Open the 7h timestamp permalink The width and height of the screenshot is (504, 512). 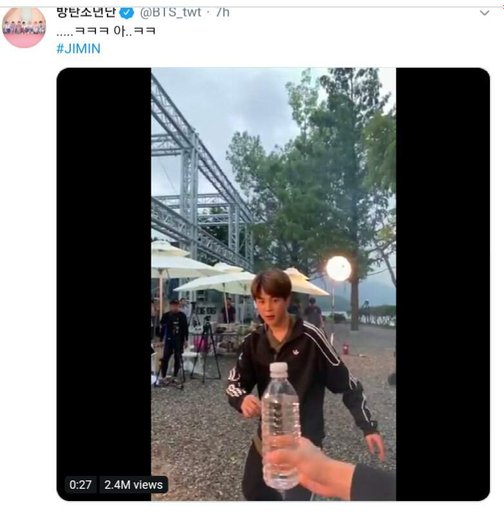[223, 12]
